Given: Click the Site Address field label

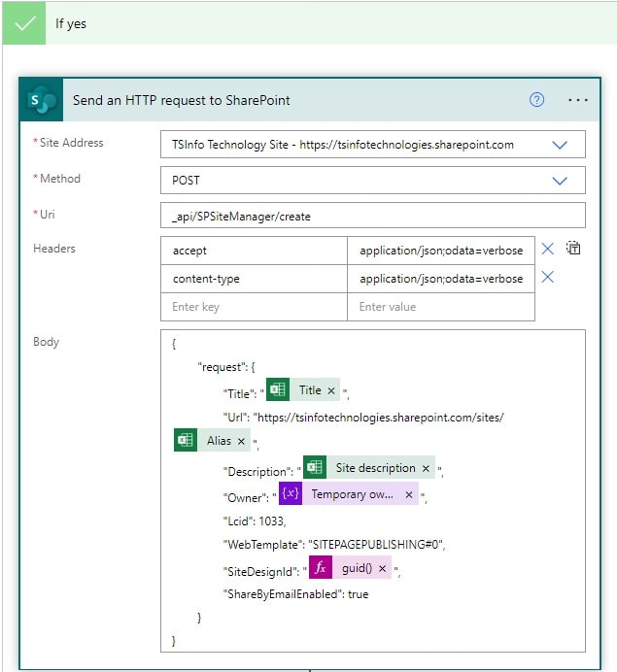Looking at the screenshot, I should (71, 143).
